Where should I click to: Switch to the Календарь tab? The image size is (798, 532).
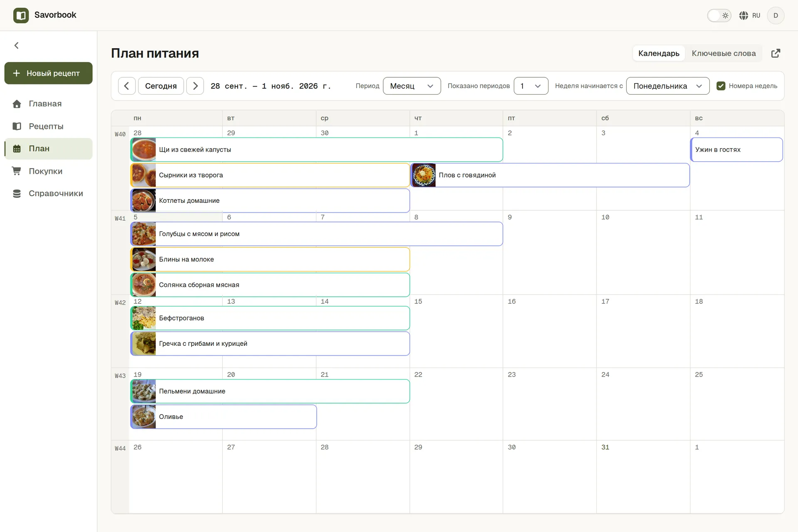tap(659, 53)
